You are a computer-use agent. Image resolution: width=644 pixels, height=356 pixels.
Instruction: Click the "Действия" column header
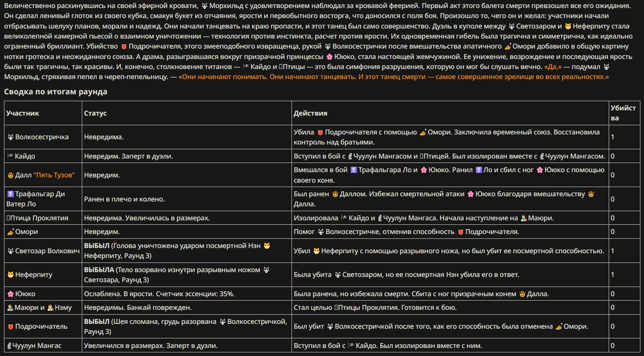click(310, 113)
